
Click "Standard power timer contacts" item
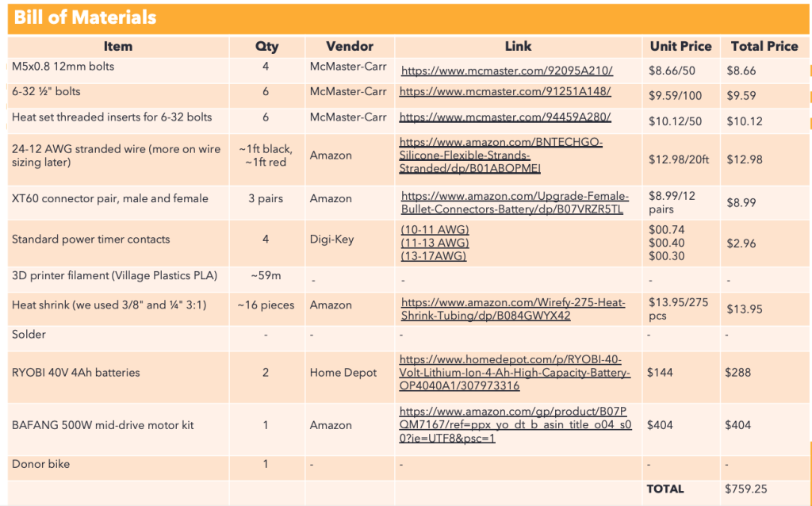pos(91,240)
